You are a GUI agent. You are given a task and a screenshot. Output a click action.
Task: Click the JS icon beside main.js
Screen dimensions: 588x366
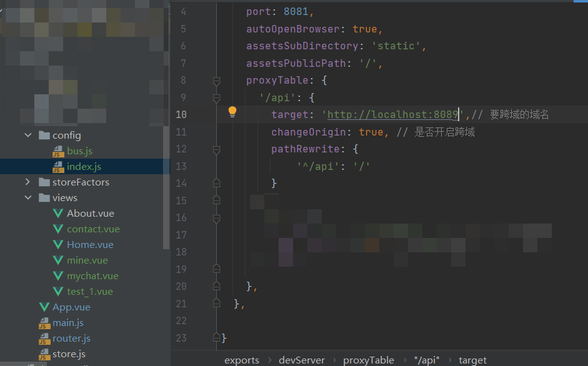(x=44, y=324)
